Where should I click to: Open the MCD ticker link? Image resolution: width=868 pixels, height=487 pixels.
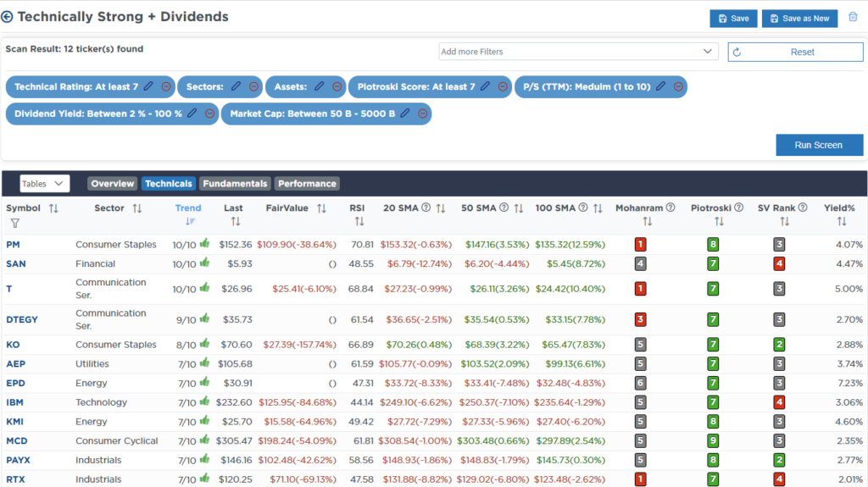click(x=17, y=441)
